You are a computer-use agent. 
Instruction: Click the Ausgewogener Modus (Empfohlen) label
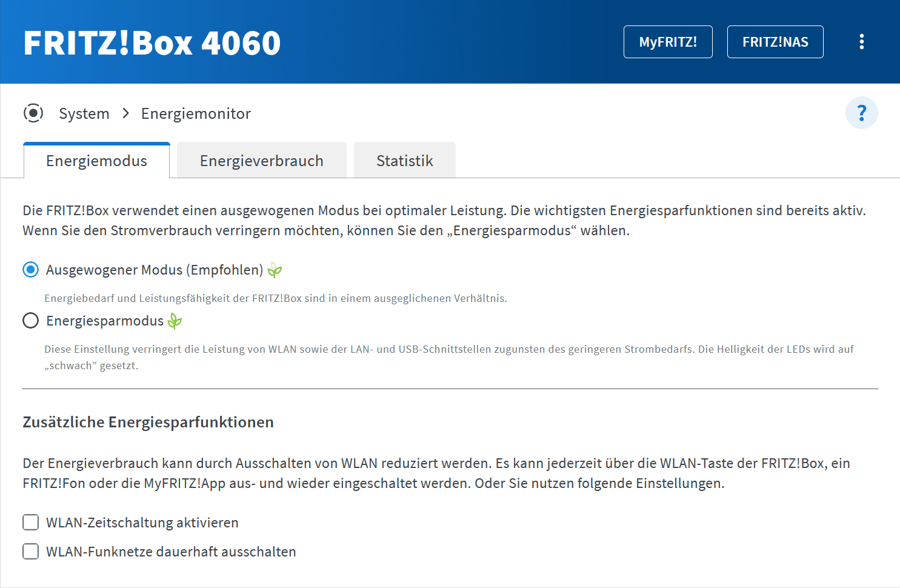[x=155, y=270]
